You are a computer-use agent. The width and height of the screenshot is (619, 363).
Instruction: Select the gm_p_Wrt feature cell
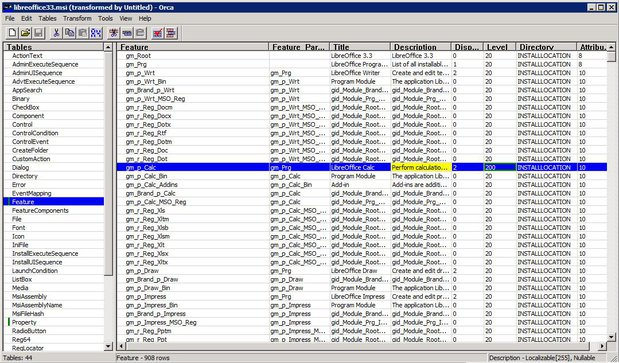pos(193,73)
